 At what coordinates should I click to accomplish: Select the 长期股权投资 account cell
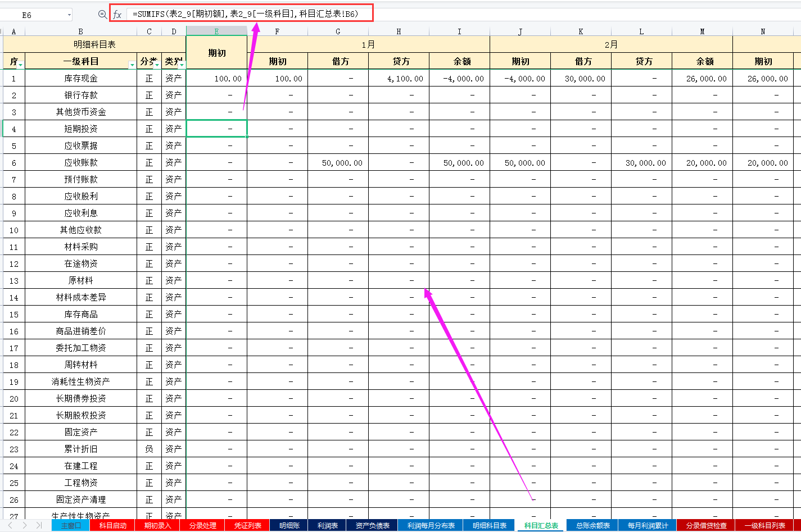tap(81, 415)
